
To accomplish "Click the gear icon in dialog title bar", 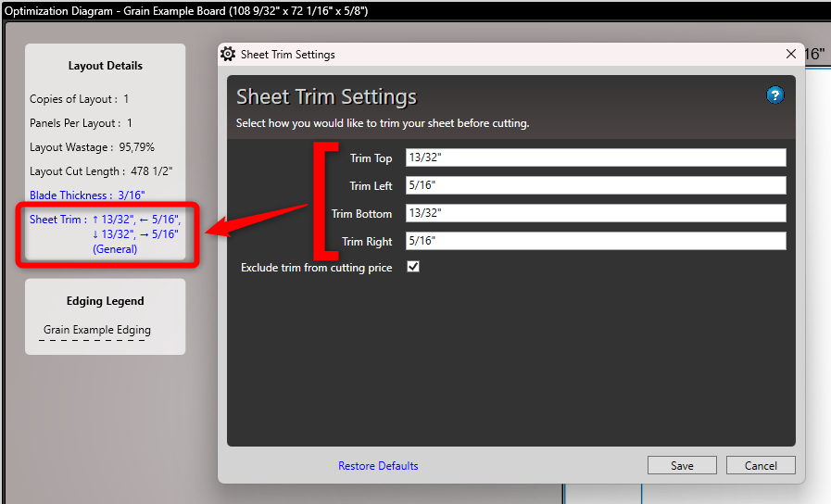I will (x=228, y=54).
